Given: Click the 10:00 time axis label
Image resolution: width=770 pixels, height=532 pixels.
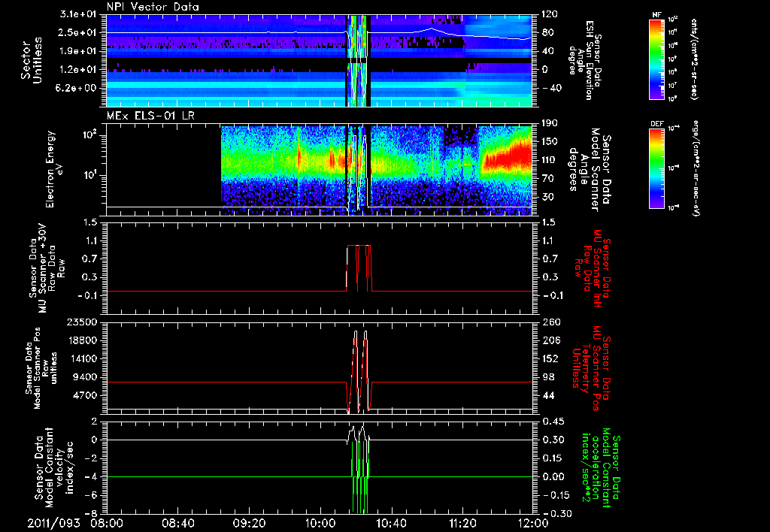Looking at the screenshot, I should (x=320, y=523).
